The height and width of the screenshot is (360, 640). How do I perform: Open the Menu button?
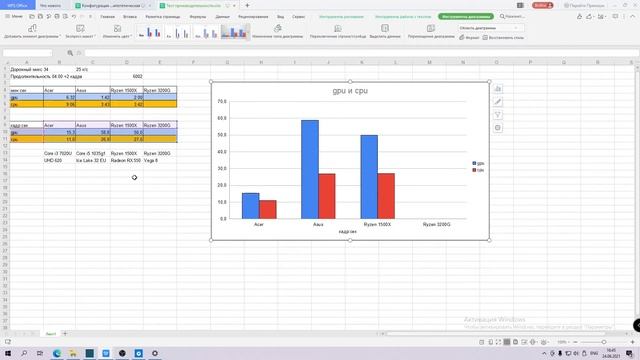pos(14,16)
